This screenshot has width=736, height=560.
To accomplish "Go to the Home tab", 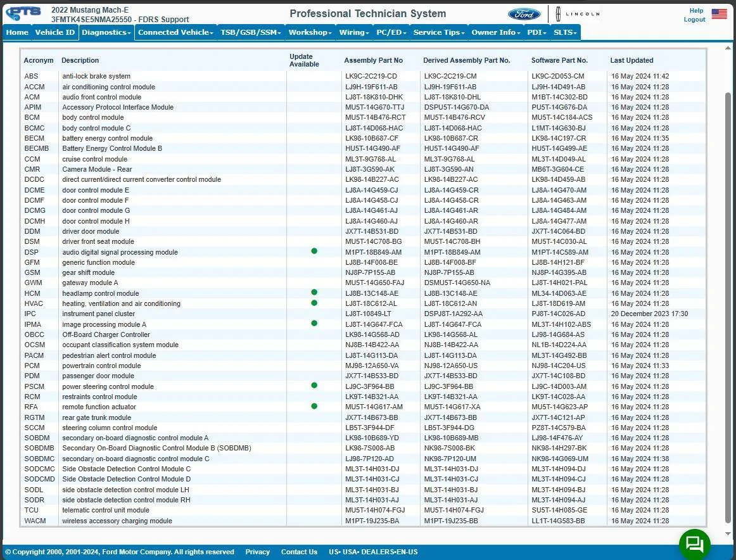I will coord(17,32).
